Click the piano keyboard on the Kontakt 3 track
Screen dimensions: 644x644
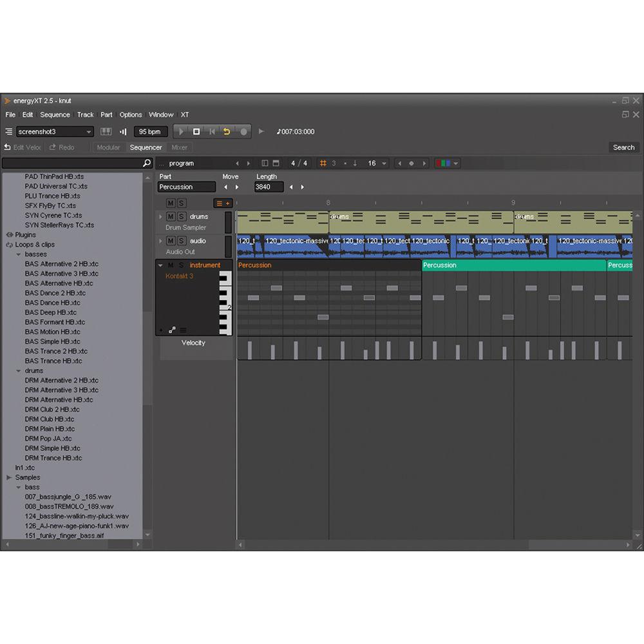click(226, 303)
